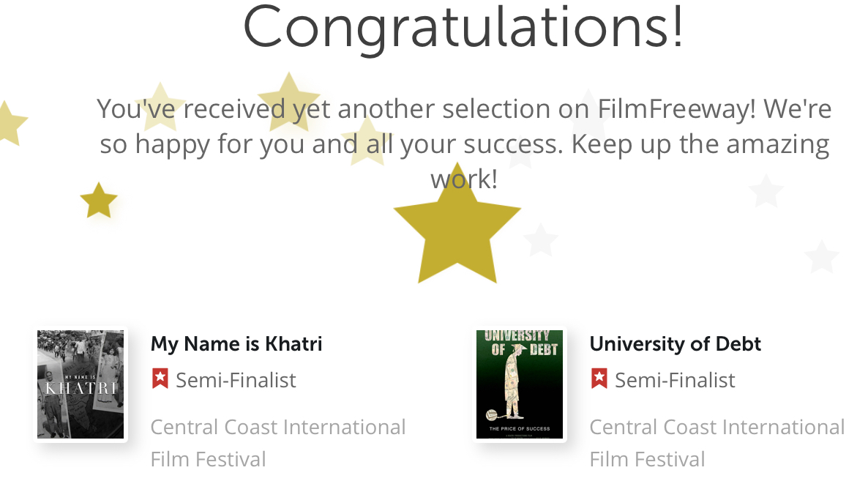This screenshot has height=503, width=868.
Task: Click the red bookmark icon next to Khatri's Semi-Finalist status
Action: tap(160, 379)
